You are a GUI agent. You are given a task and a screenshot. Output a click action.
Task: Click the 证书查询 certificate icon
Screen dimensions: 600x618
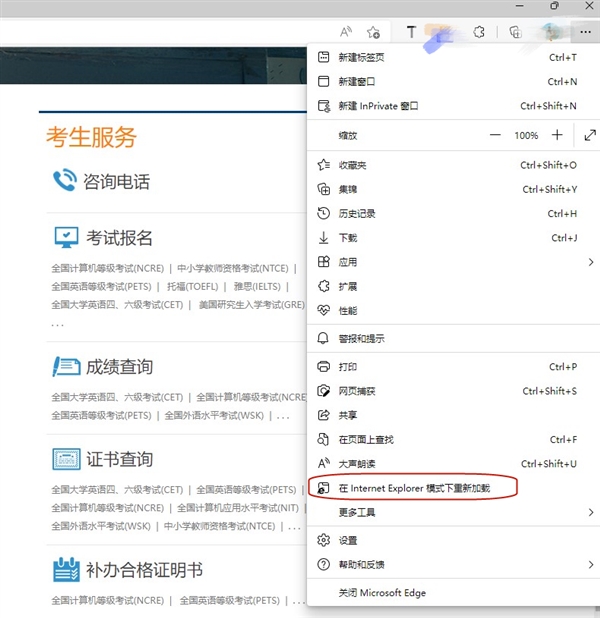click(x=67, y=459)
